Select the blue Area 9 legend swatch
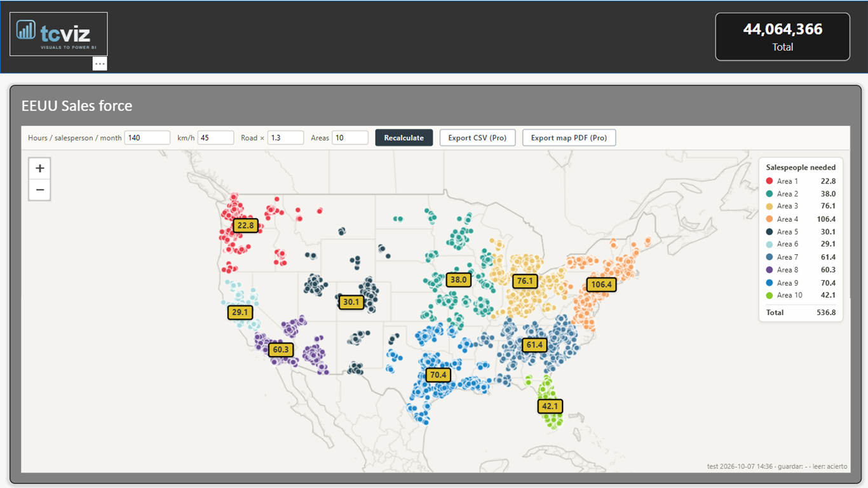 [770, 283]
